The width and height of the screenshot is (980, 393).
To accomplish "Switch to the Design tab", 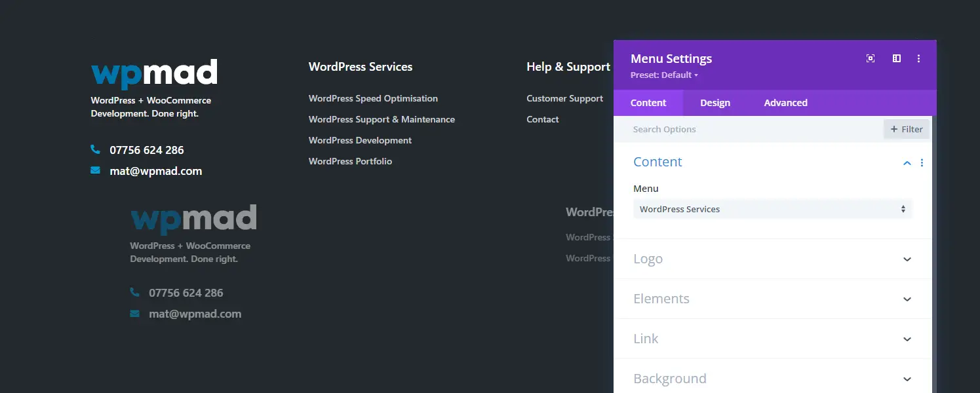I will (715, 103).
